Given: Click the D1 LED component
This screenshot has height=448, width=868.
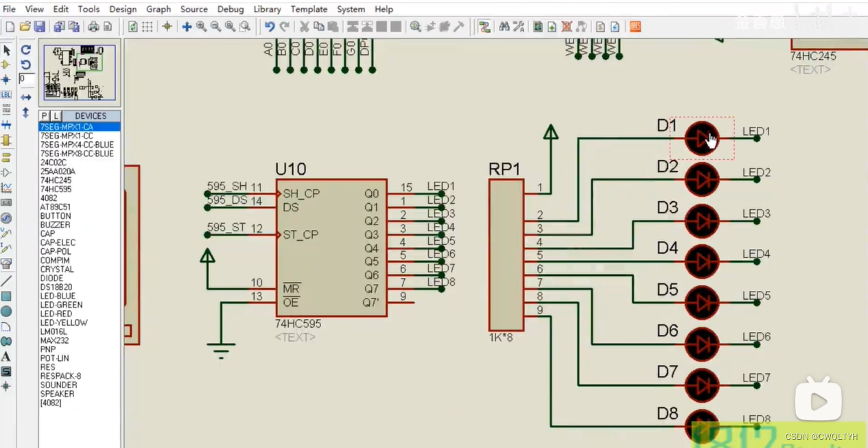Looking at the screenshot, I should pyautogui.click(x=701, y=138).
